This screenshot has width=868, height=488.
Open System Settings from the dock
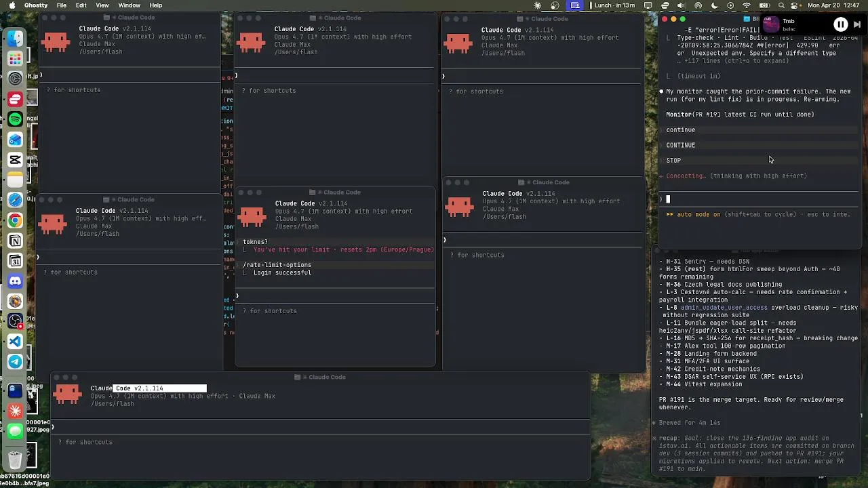point(15,79)
